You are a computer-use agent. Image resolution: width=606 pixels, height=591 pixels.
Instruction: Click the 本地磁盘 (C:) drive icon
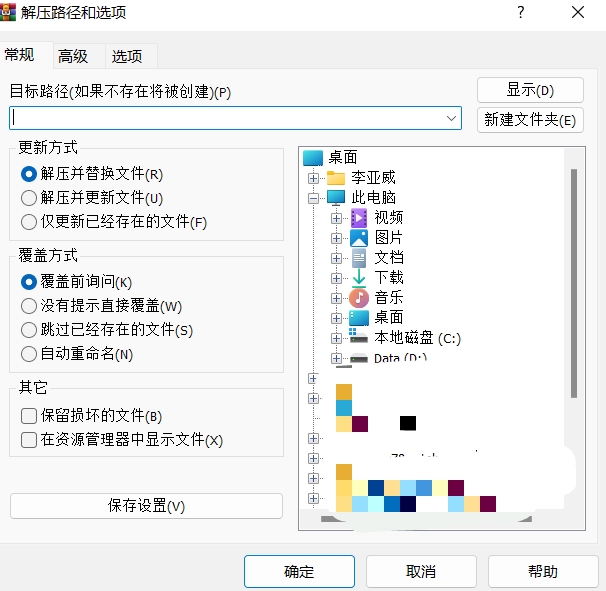click(x=359, y=337)
